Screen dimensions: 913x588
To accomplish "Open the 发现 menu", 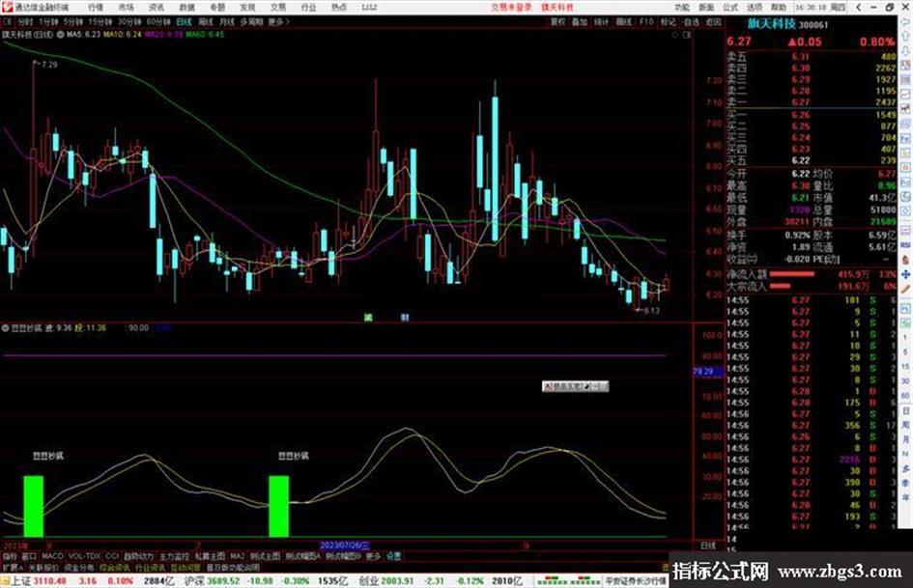I will pos(247,7).
